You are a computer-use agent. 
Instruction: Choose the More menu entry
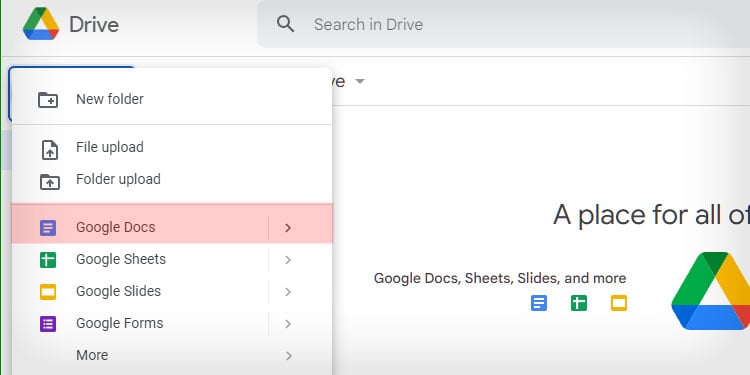(172, 355)
